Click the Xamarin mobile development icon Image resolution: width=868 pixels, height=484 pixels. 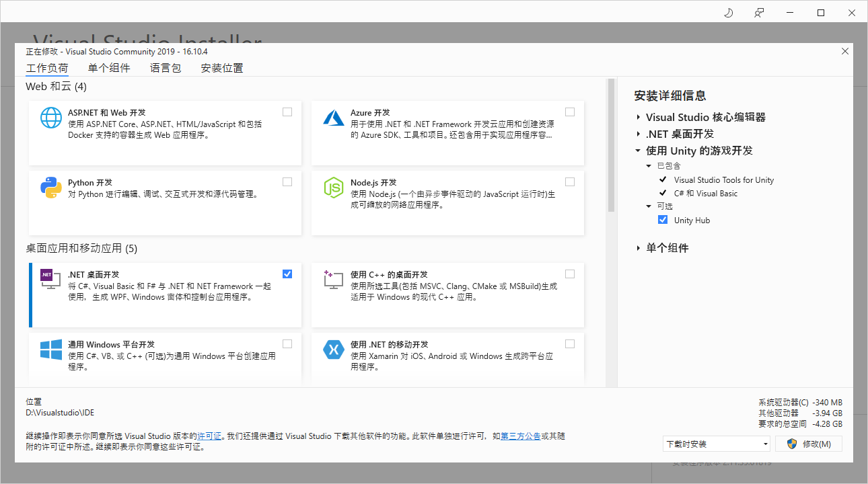click(334, 350)
